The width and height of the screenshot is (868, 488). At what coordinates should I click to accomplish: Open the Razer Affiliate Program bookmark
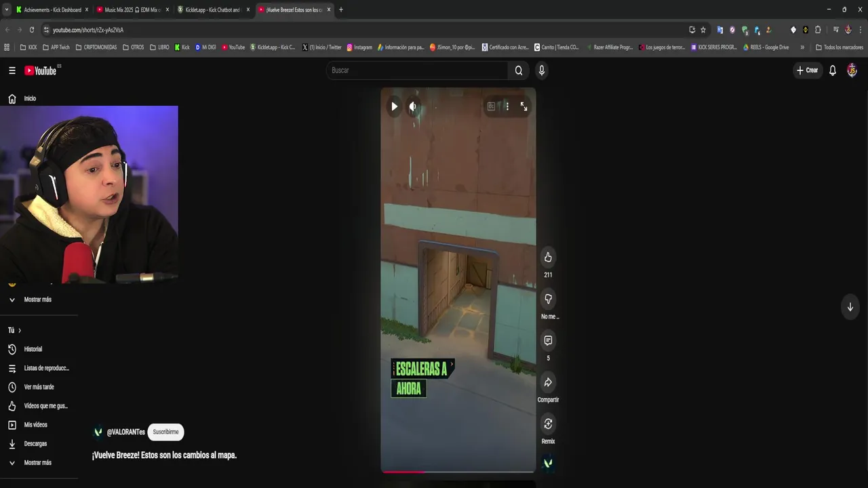(608, 47)
